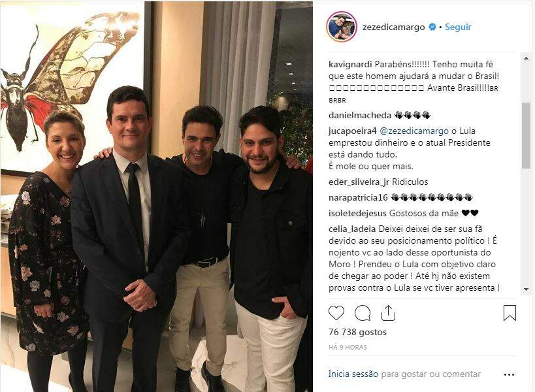Click the blue verified badge
This screenshot has width=535, height=392.
pyautogui.click(x=432, y=27)
